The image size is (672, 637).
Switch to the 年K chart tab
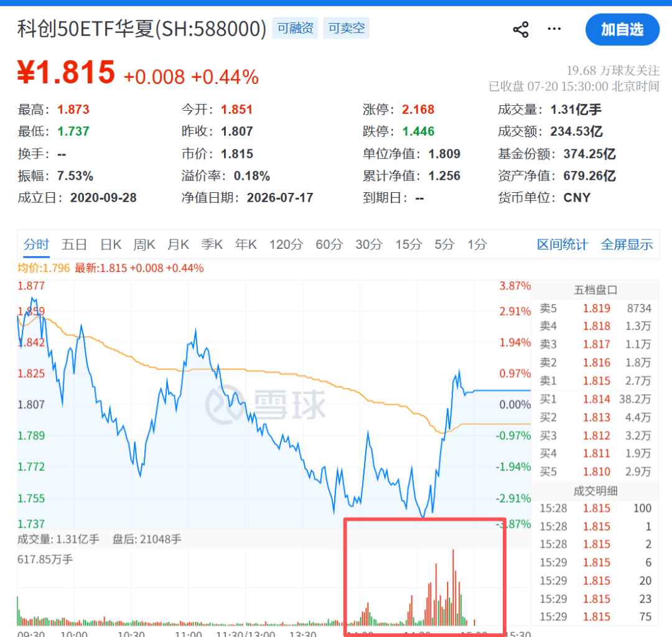coord(246,244)
